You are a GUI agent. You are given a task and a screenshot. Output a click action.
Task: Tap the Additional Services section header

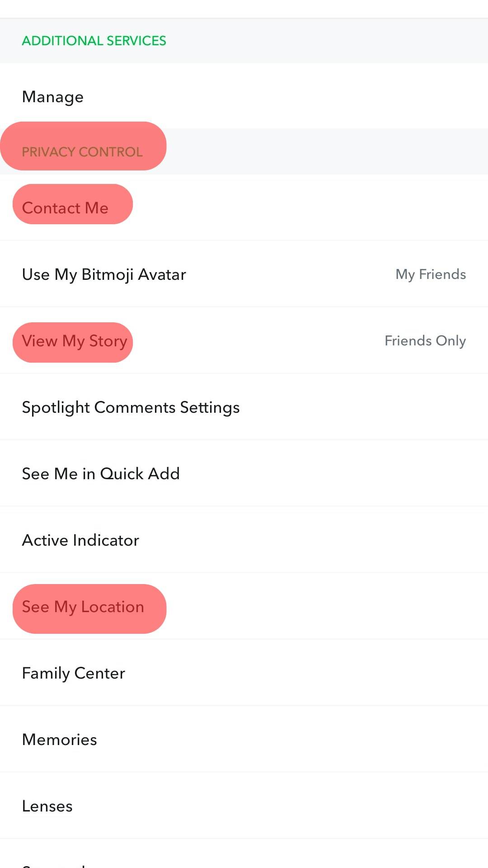click(94, 41)
